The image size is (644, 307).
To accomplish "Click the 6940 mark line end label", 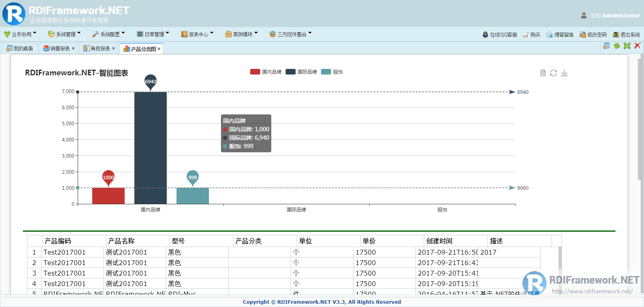I will [523, 92].
